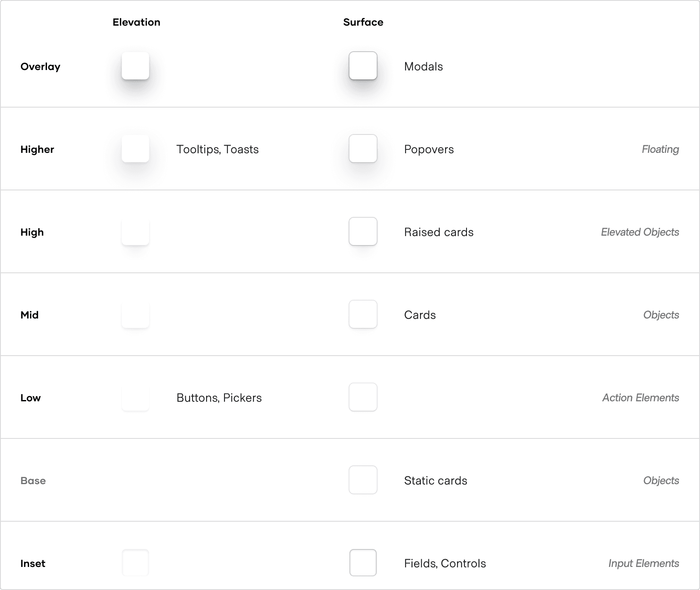Click the Overlay row label

41,67
